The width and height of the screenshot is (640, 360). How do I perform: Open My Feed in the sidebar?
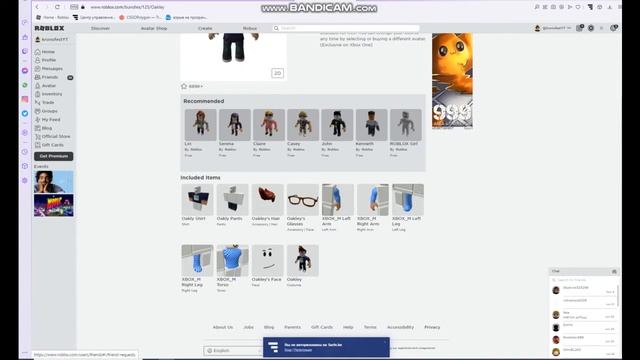pos(47,120)
